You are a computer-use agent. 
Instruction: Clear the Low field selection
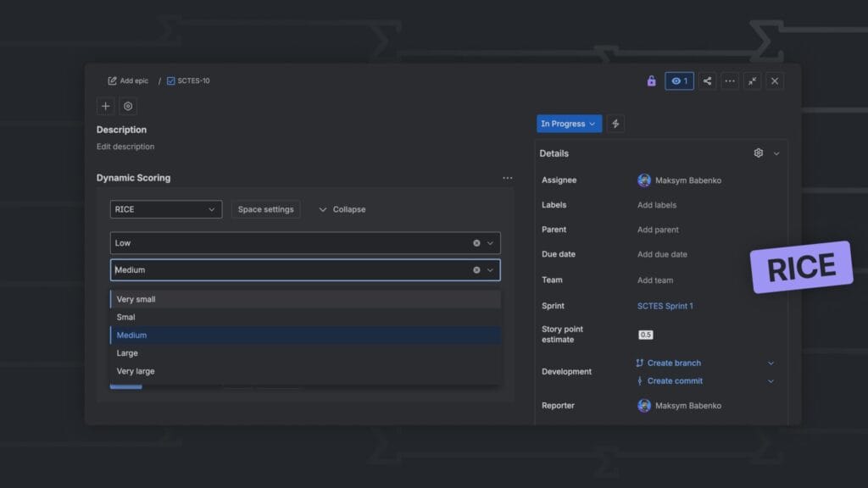click(x=476, y=243)
